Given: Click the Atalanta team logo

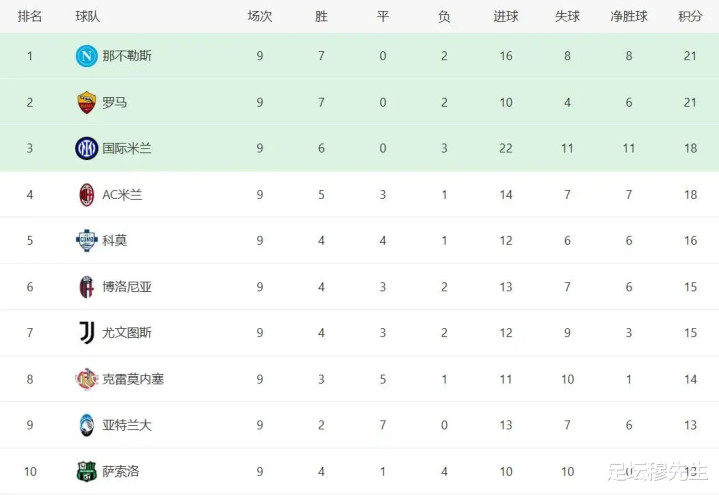Looking at the screenshot, I should [x=87, y=425].
